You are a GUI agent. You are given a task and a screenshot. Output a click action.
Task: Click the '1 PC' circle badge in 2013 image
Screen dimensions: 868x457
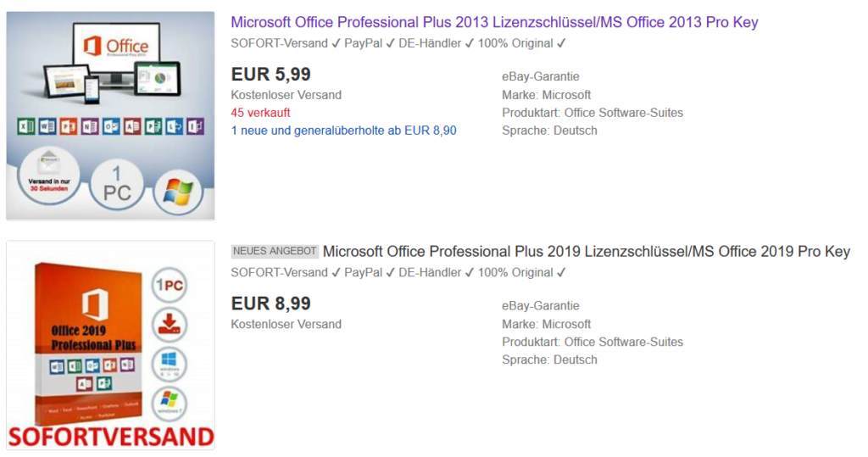117,185
